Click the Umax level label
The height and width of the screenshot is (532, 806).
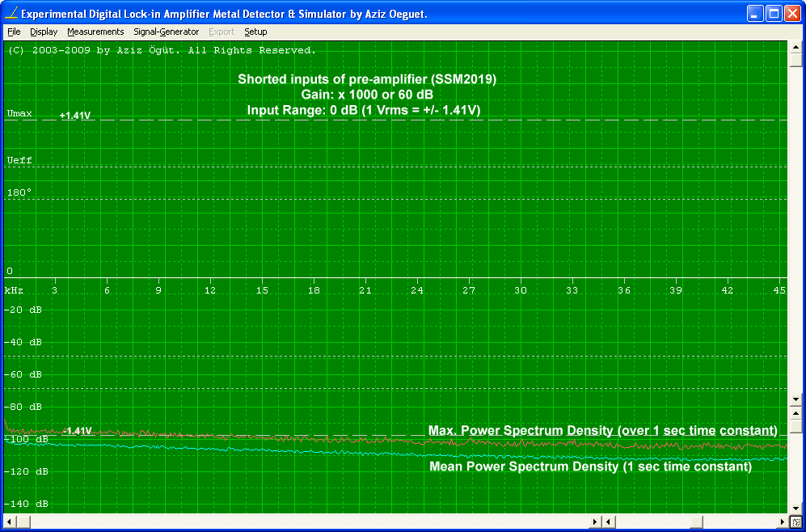pos(19,114)
